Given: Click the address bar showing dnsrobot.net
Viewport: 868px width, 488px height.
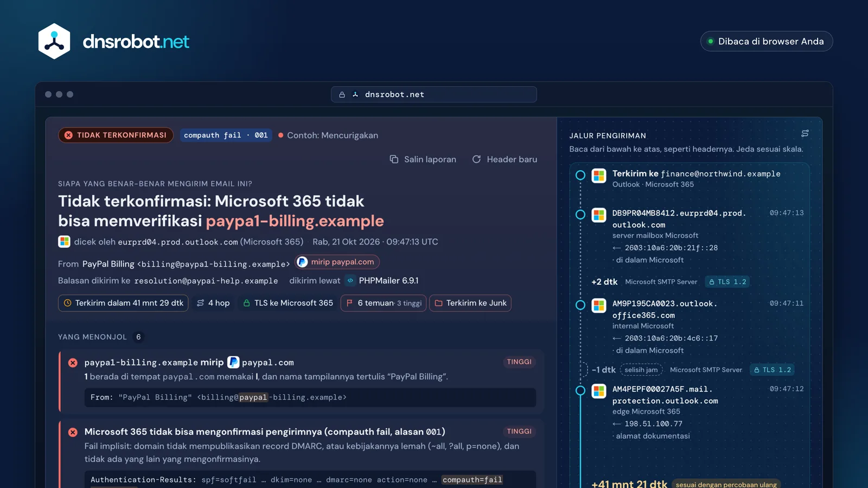Looking at the screenshot, I should pos(434,94).
